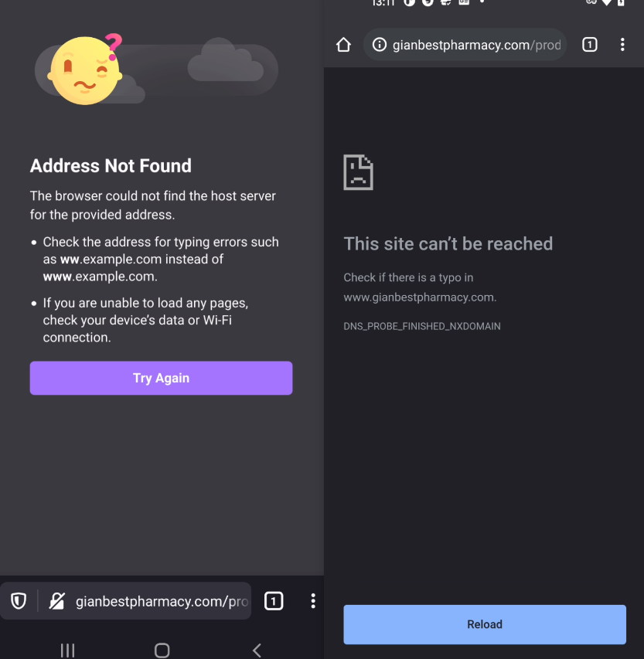The width and height of the screenshot is (644, 659).
Task: Tap Firefox's tracking protection shield icon
Action: point(19,600)
